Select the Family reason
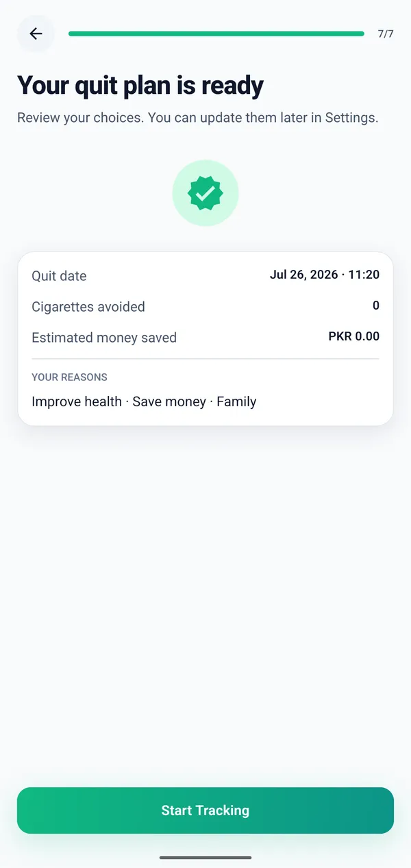Screen dimensions: 411x868 pyautogui.click(x=236, y=401)
